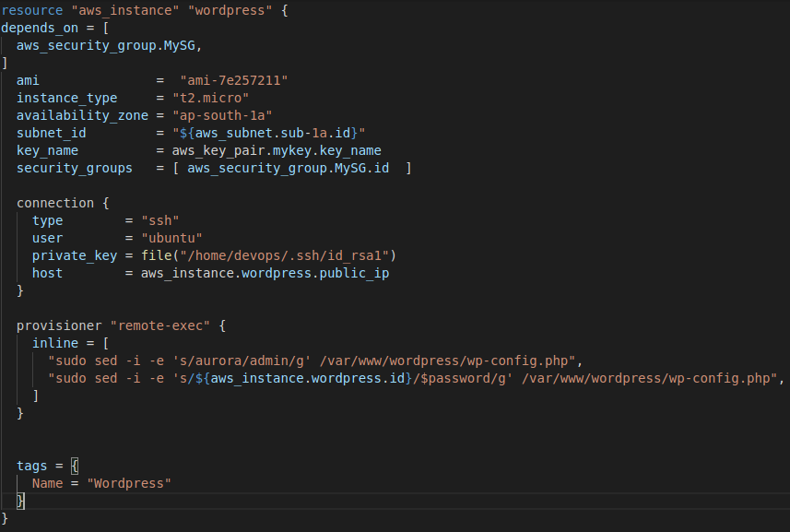Click the Name key in tags block
The width and height of the screenshot is (790, 532).
(47, 484)
